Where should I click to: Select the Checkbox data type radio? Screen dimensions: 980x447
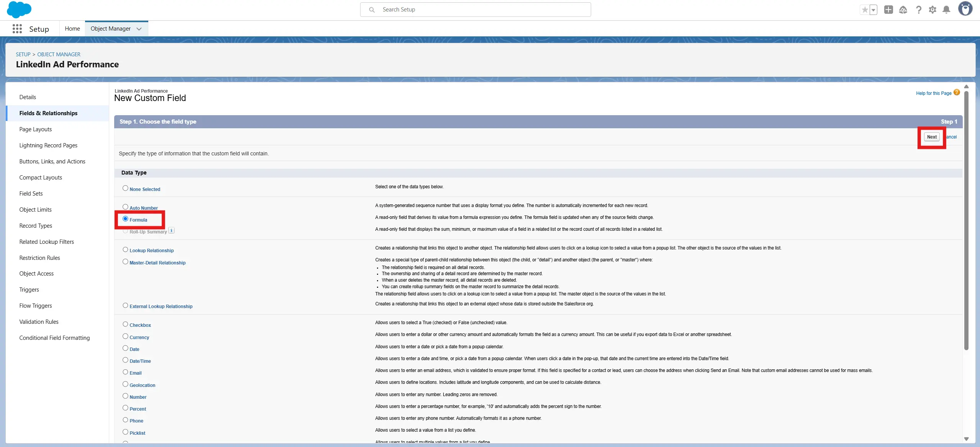click(x=125, y=324)
